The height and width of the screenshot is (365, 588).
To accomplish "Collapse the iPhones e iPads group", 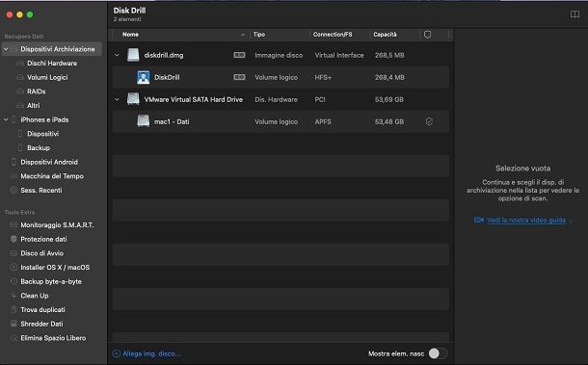I will coord(6,119).
